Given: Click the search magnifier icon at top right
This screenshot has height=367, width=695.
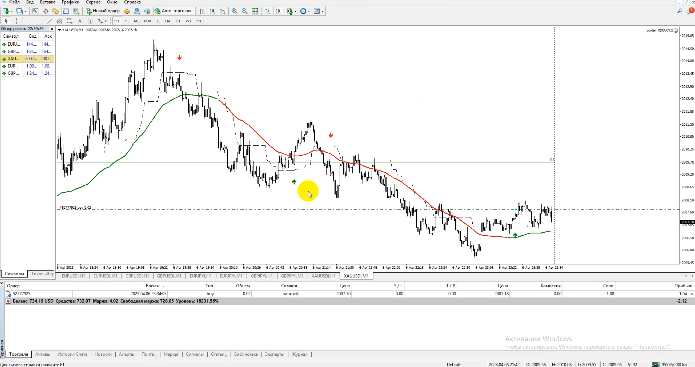Looking at the screenshot, I should pyautogui.click(x=679, y=11).
